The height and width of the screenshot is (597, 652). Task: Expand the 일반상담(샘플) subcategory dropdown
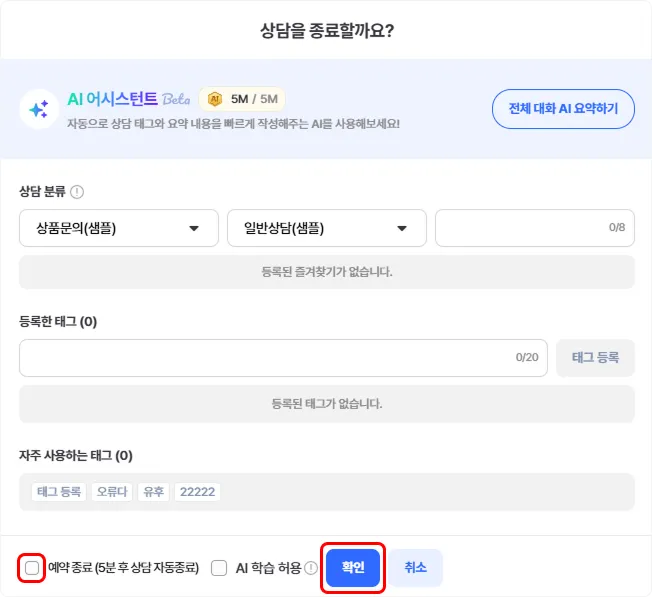(326, 228)
